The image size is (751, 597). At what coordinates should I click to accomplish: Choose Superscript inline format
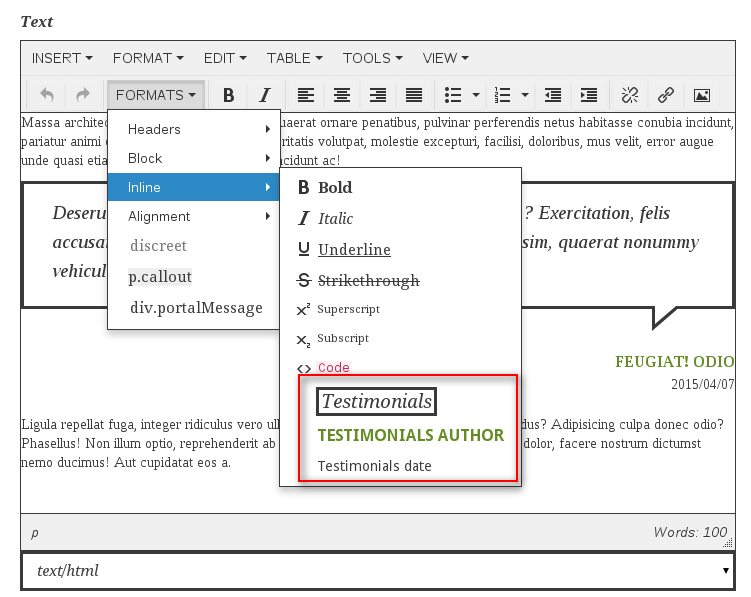point(400,310)
